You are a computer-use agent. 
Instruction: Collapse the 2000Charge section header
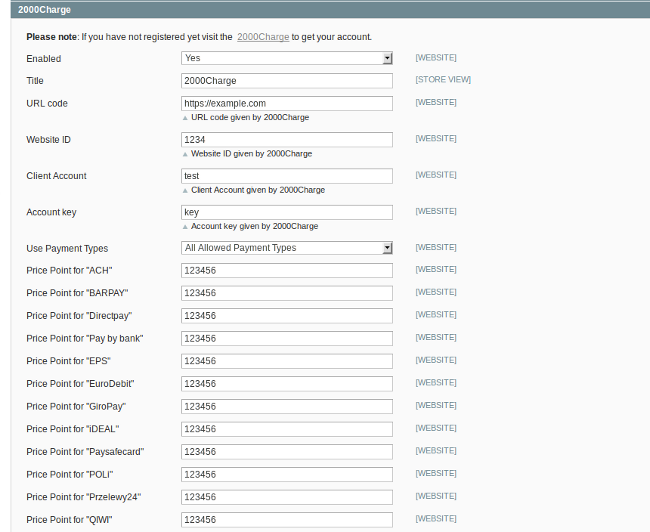(x=330, y=10)
